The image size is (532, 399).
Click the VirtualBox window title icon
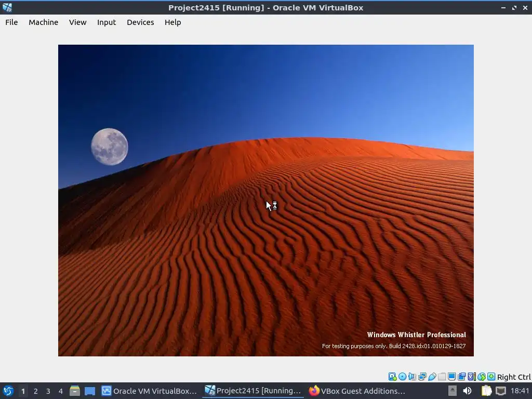coord(7,7)
